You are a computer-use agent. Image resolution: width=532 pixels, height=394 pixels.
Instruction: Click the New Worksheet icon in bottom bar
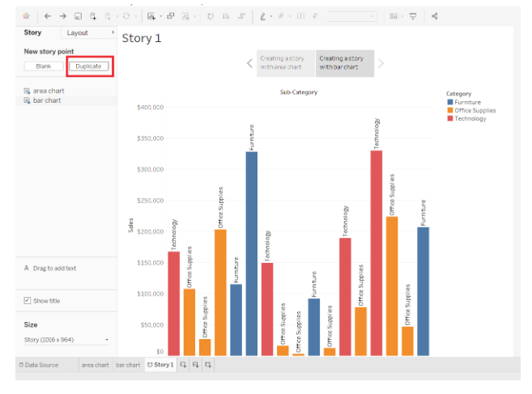[183, 365]
